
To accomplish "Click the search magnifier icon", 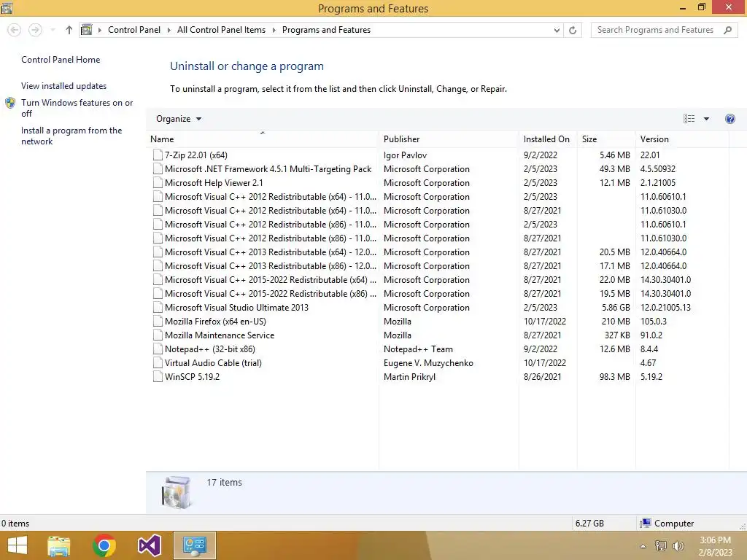I will pos(727,30).
